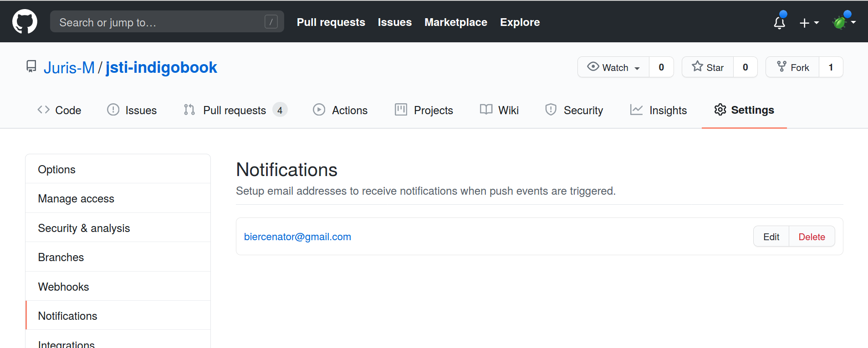This screenshot has width=868, height=348.
Task: Click the Pull requests branch icon
Action: 189,110
